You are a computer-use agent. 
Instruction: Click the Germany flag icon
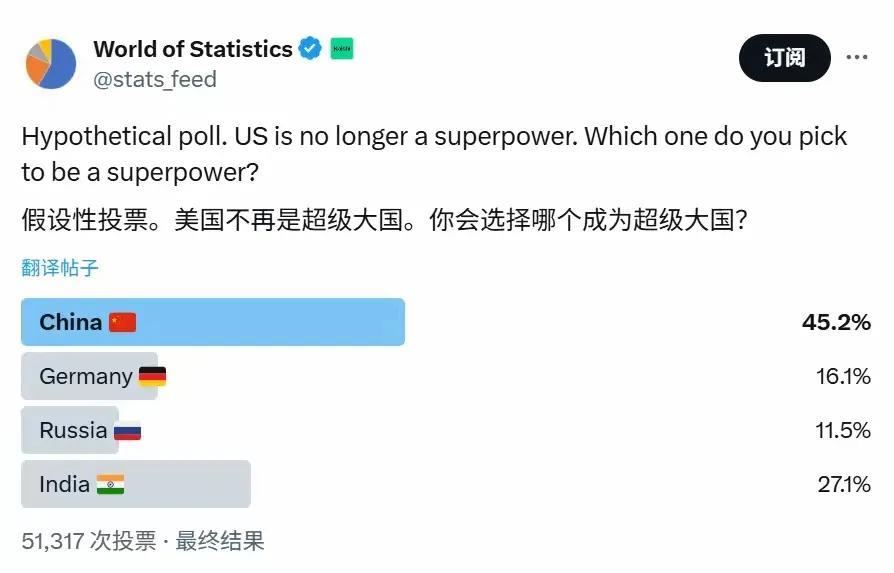[x=152, y=377]
